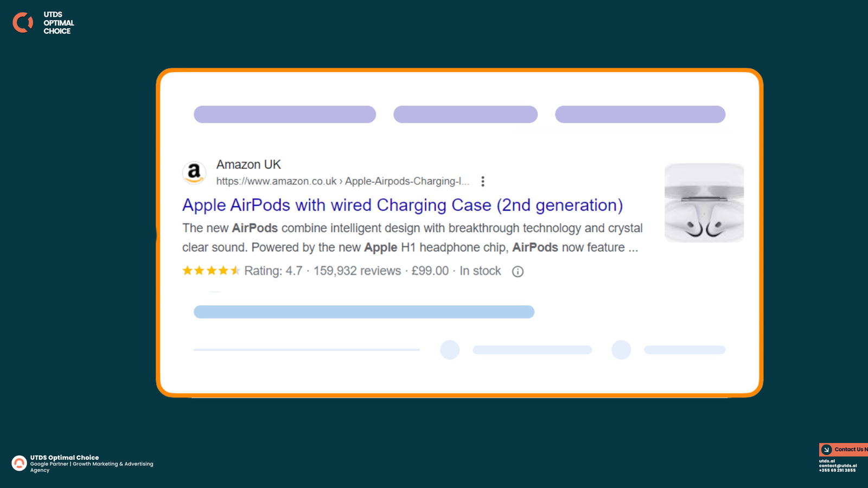
Task: Click the first grey circle placeholder
Action: 450,350
